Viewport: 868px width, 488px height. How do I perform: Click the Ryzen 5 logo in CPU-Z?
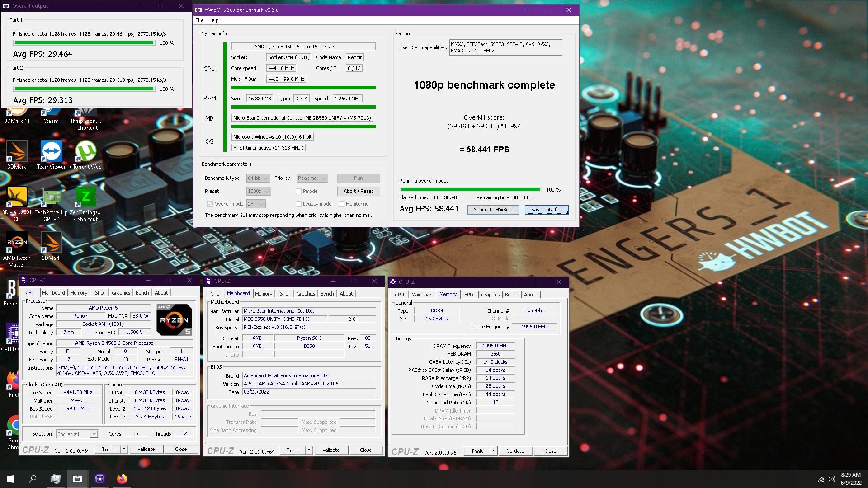pyautogui.click(x=174, y=319)
